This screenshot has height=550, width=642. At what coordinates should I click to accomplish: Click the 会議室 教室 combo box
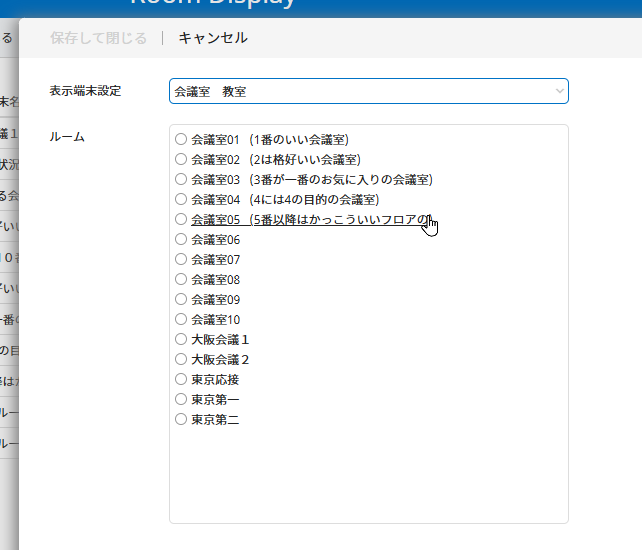[x=360, y=91]
